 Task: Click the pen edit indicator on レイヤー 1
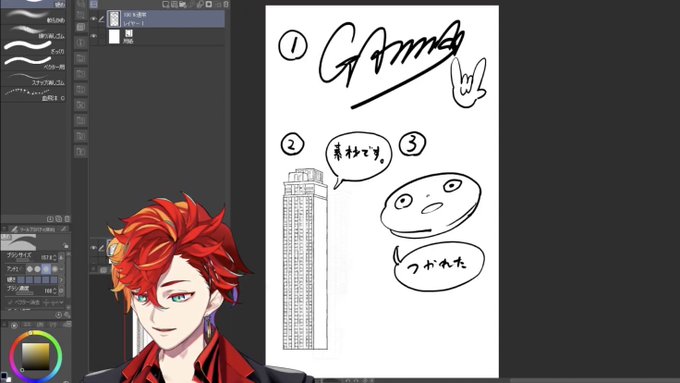click(101, 19)
